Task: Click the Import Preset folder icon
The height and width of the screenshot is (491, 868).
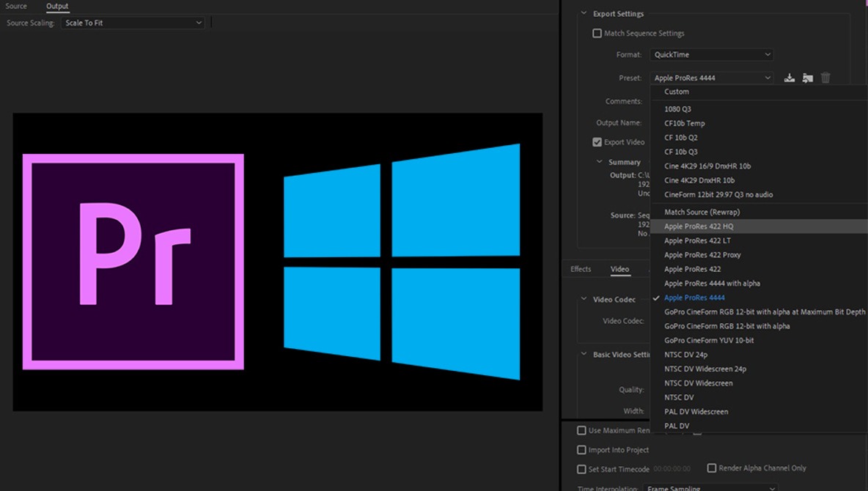Action: coord(808,78)
